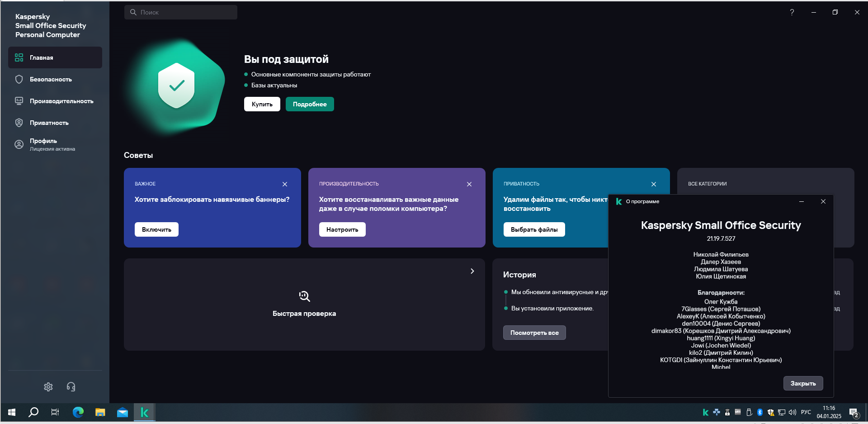
Task: Open the Windows Start menu
Action: pyautogui.click(x=12, y=412)
